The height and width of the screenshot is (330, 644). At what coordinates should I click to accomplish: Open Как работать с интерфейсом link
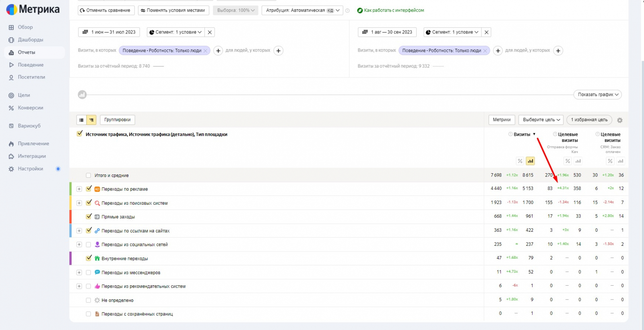(393, 10)
